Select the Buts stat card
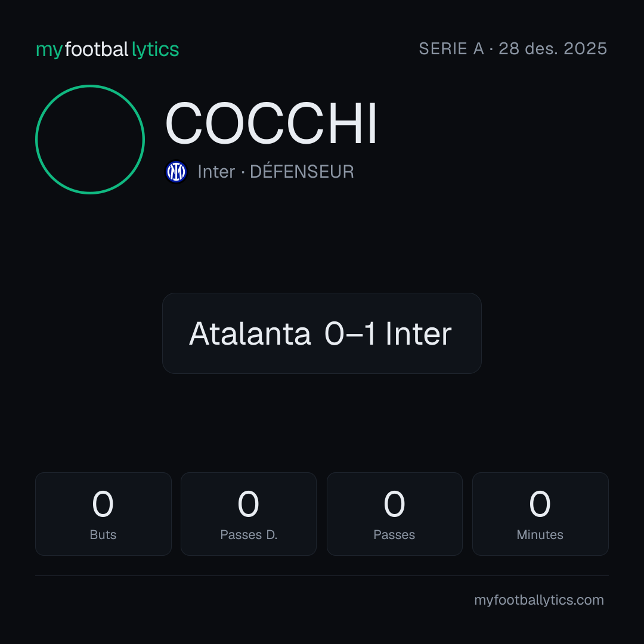644x644 pixels. [103, 514]
